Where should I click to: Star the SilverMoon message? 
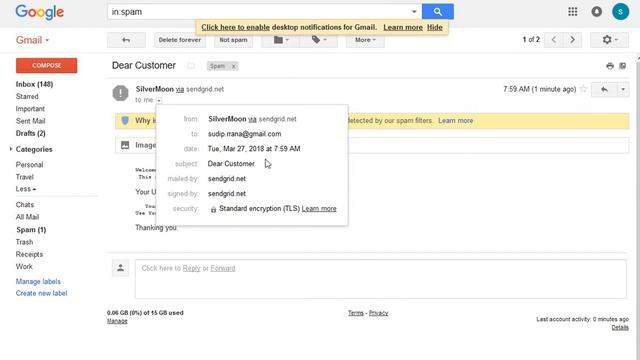[584, 89]
